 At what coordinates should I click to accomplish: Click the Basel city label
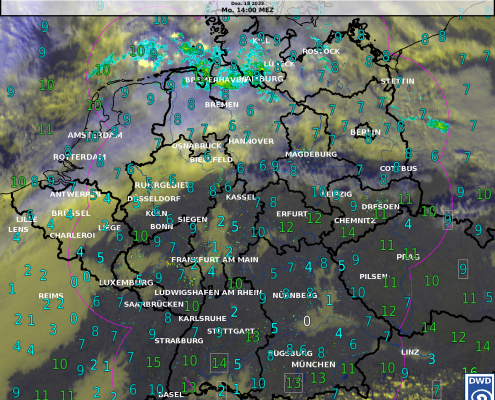[171, 395]
